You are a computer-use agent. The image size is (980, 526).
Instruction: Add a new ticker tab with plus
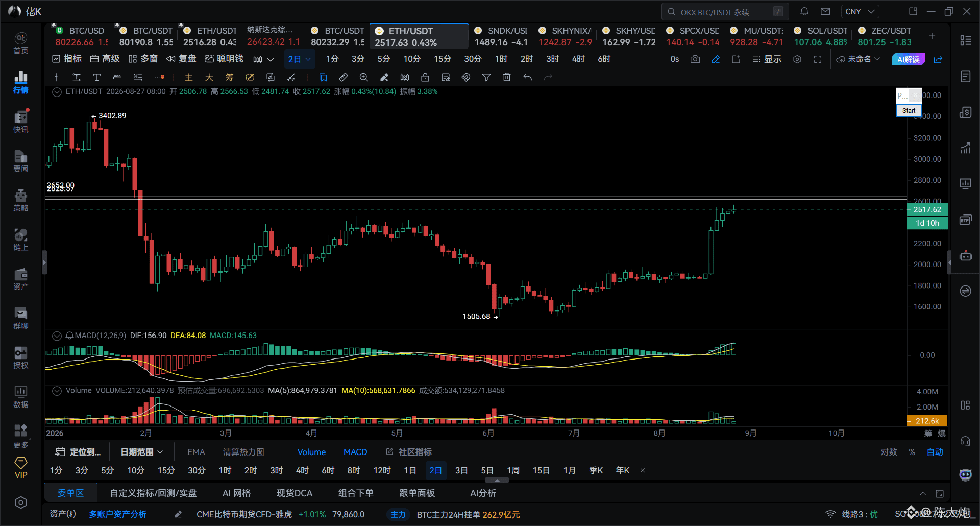coord(932,36)
